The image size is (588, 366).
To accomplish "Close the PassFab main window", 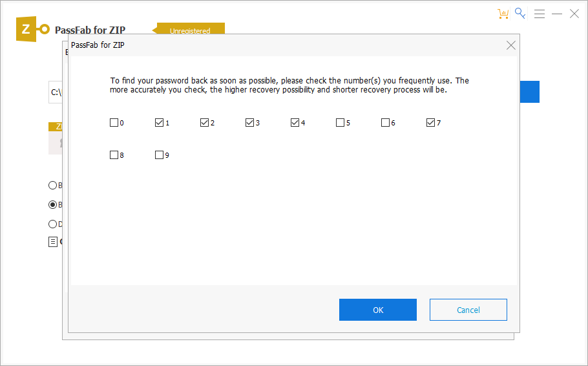I will (x=574, y=14).
